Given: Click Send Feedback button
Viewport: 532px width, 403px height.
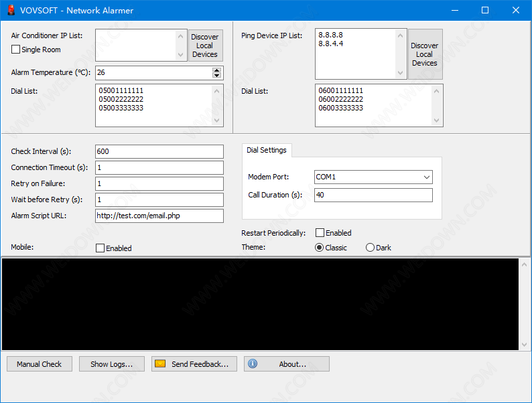Looking at the screenshot, I should pos(194,364).
